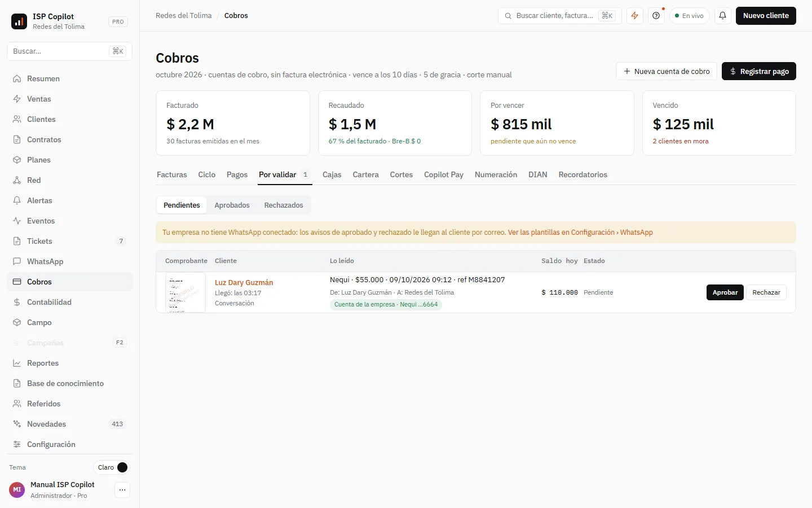812x508 pixels.
Task: Open Luz Dary Guzmán client link
Action: coord(244,283)
